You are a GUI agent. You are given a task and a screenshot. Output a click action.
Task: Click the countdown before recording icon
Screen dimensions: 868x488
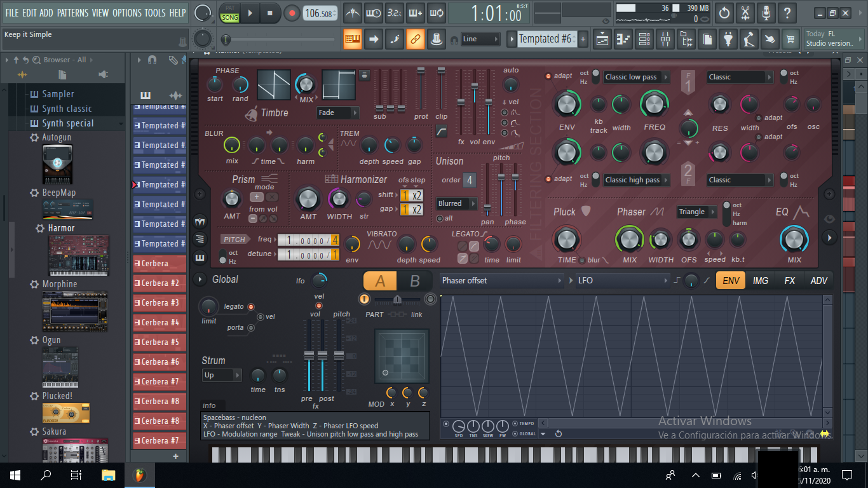[394, 12]
